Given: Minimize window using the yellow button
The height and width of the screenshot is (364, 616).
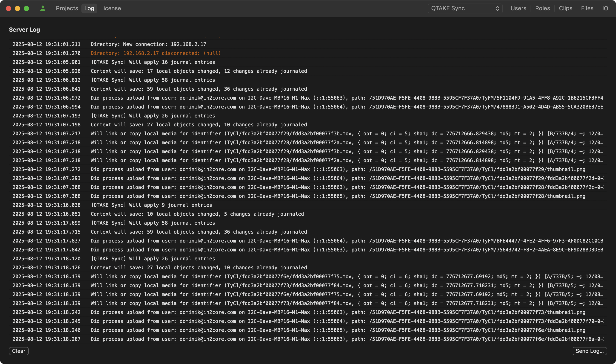Looking at the screenshot, I should coord(17,8).
